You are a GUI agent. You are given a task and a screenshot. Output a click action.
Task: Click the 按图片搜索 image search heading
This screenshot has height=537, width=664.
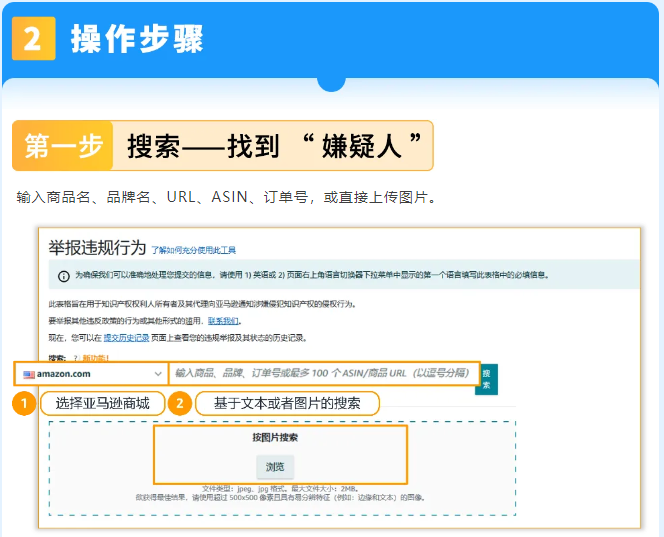[275, 437]
